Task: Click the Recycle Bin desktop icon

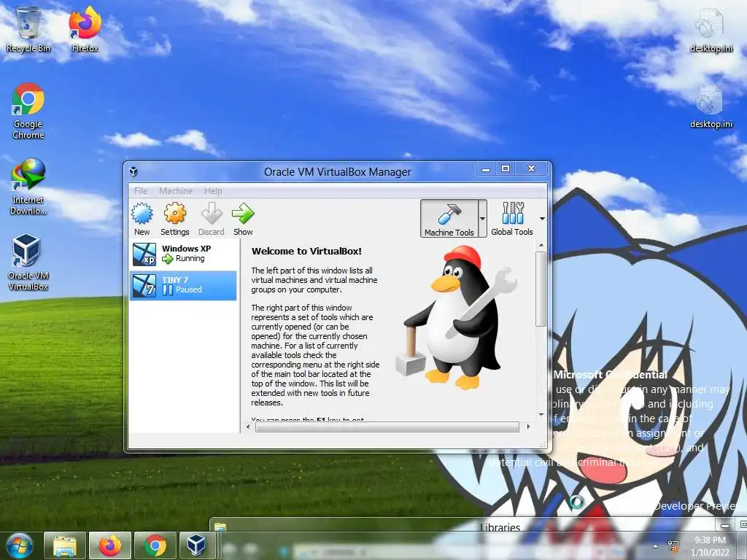Action: point(28,29)
